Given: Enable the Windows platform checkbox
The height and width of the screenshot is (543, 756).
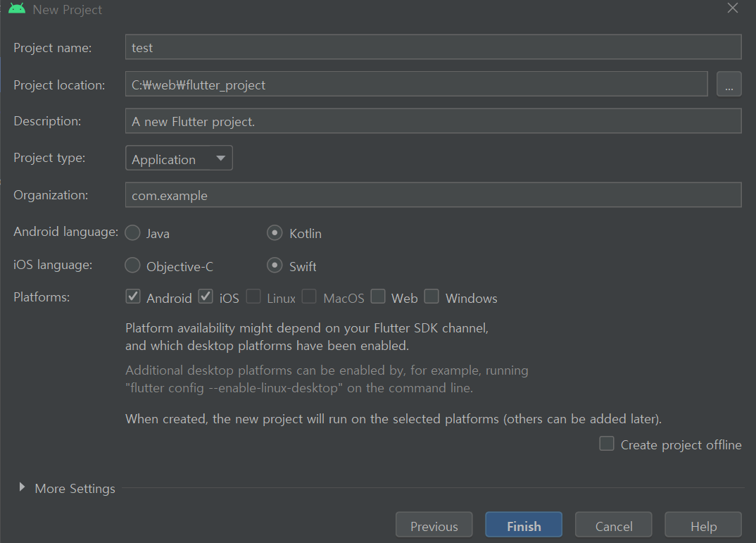Looking at the screenshot, I should pos(431,296).
